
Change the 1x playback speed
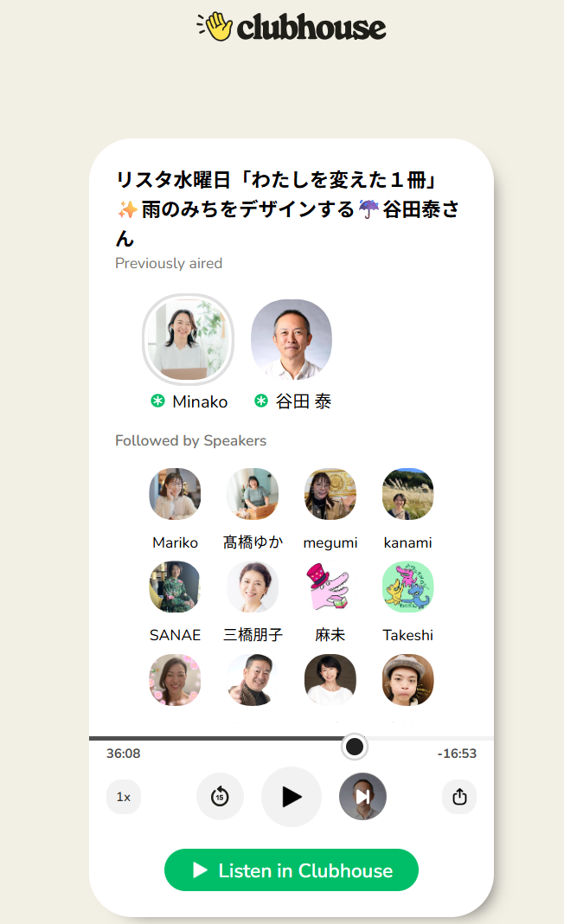[124, 797]
